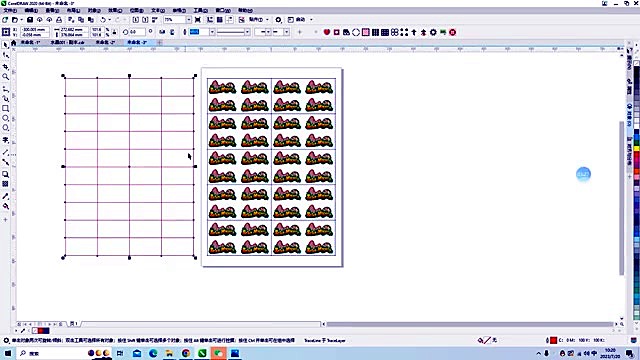
Task: Open the File menu
Action: [10, 11]
